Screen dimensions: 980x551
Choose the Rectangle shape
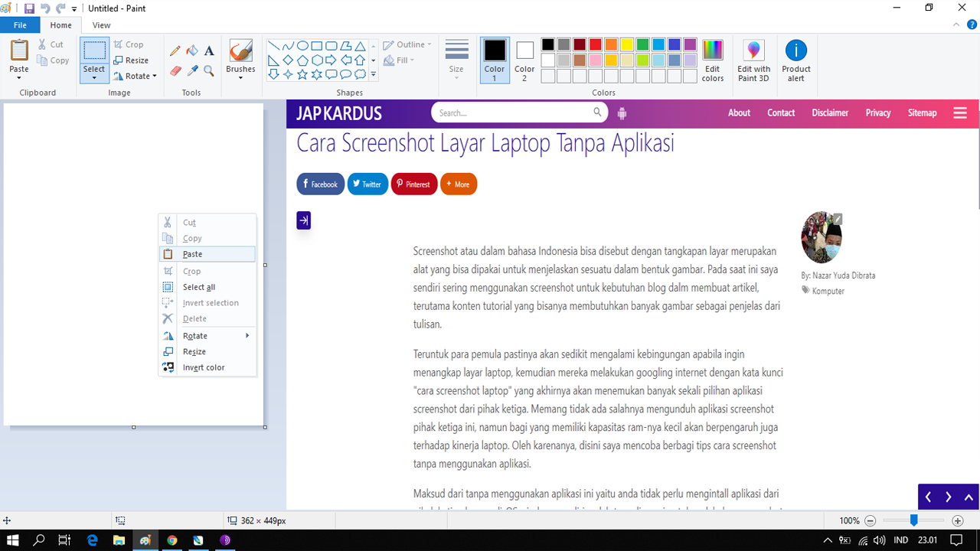317,46
